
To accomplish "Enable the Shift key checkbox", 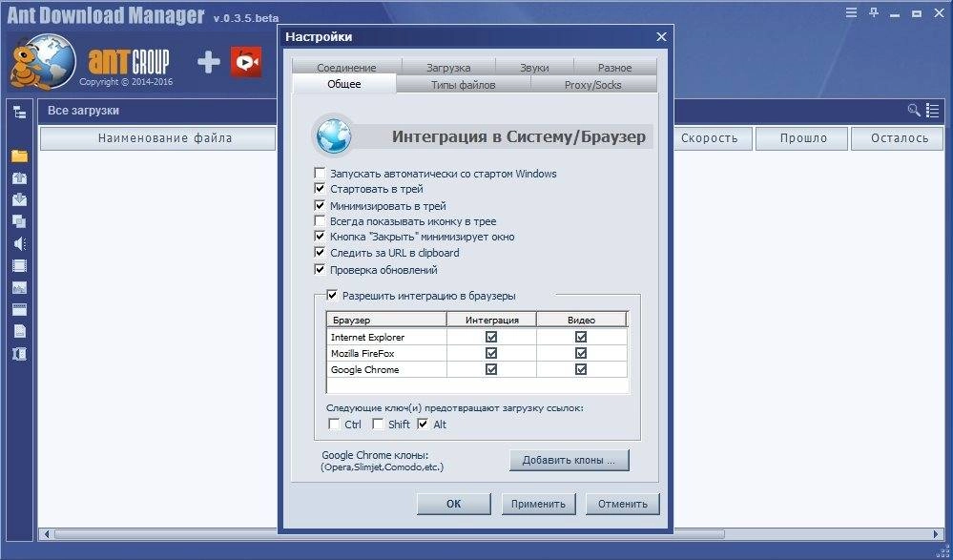I will [378, 425].
